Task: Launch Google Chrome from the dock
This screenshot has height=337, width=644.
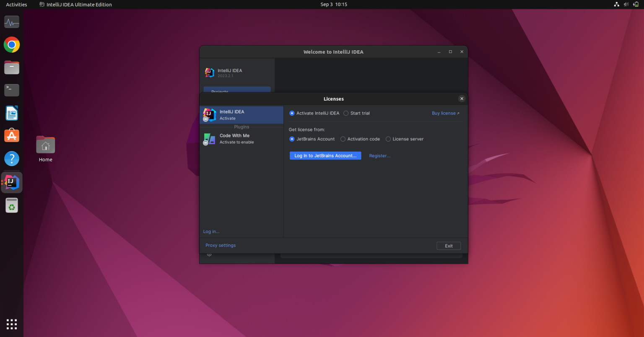Action: (11, 44)
